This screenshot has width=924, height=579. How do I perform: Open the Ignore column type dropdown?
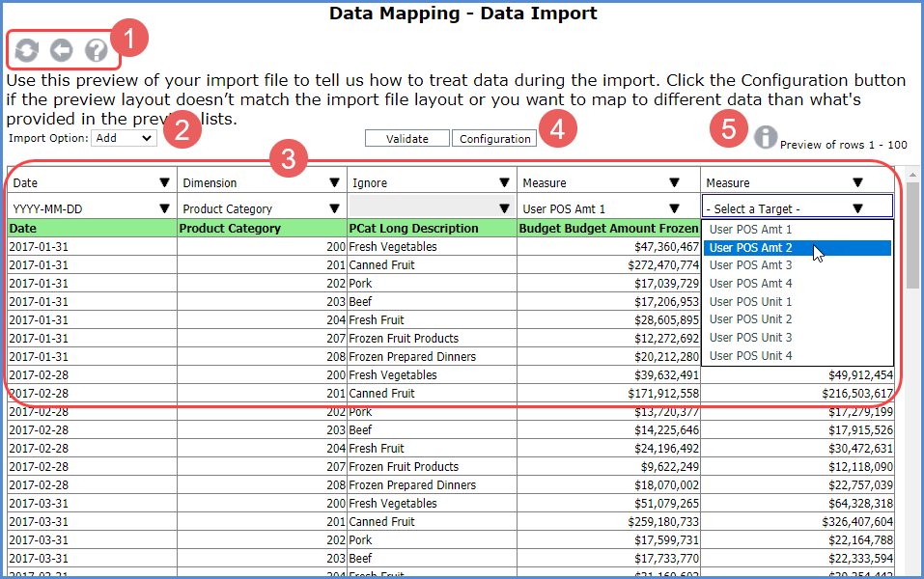pos(432,182)
